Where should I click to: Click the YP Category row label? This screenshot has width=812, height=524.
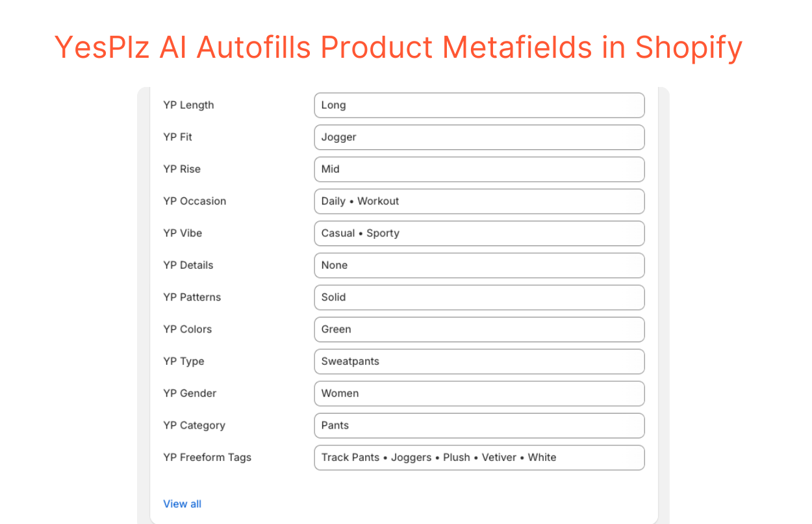pos(194,425)
